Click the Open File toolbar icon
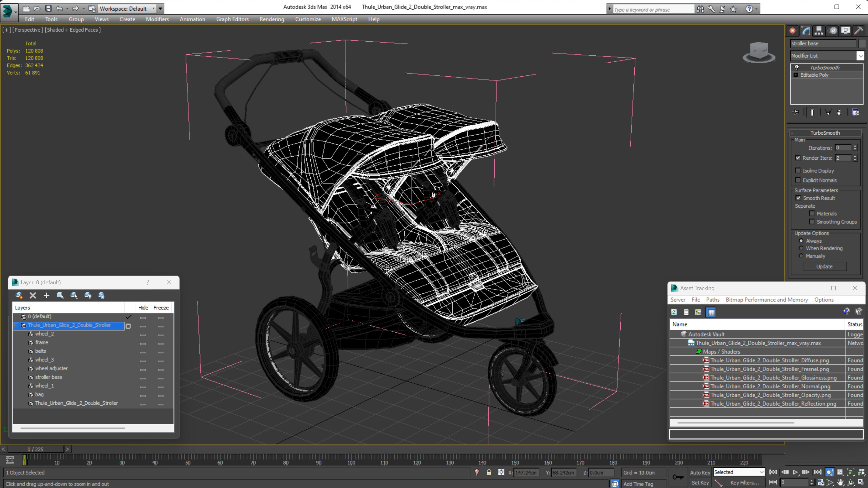This screenshot has width=868, height=488. click(x=37, y=9)
